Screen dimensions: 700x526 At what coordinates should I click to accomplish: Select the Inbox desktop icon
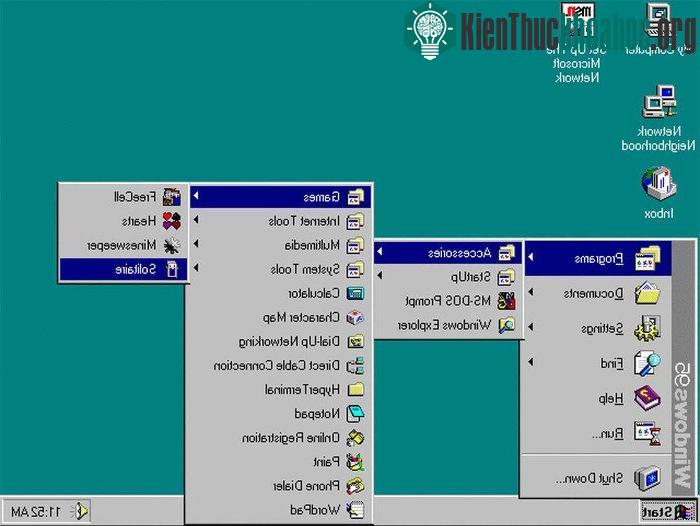click(x=659, y=193)
